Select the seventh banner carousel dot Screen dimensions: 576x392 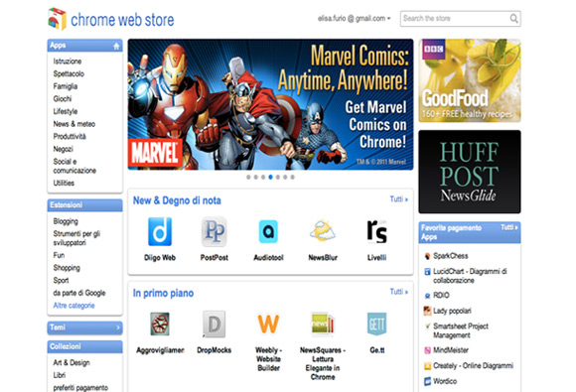(x=292, y=178)
